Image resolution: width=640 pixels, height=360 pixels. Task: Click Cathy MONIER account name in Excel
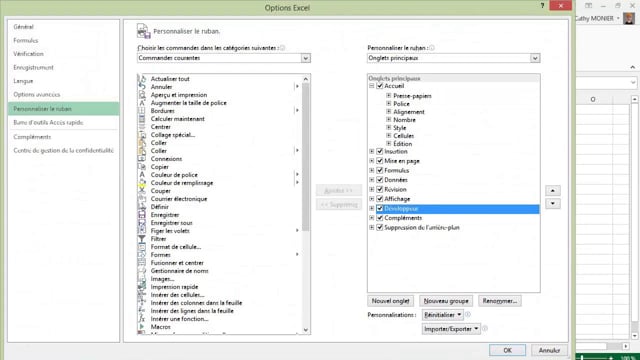click(x=594, y=18)
